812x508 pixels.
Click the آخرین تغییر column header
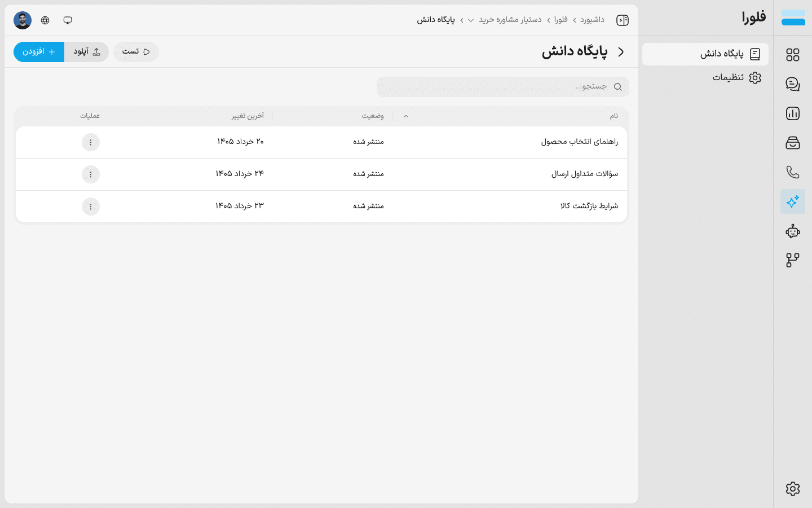tap(248, 116)
